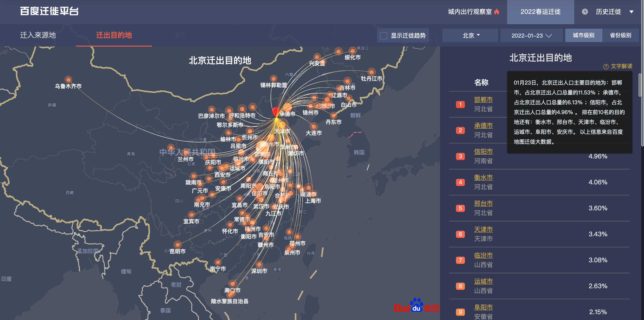Open 城内出行观察室

[470, 12]
